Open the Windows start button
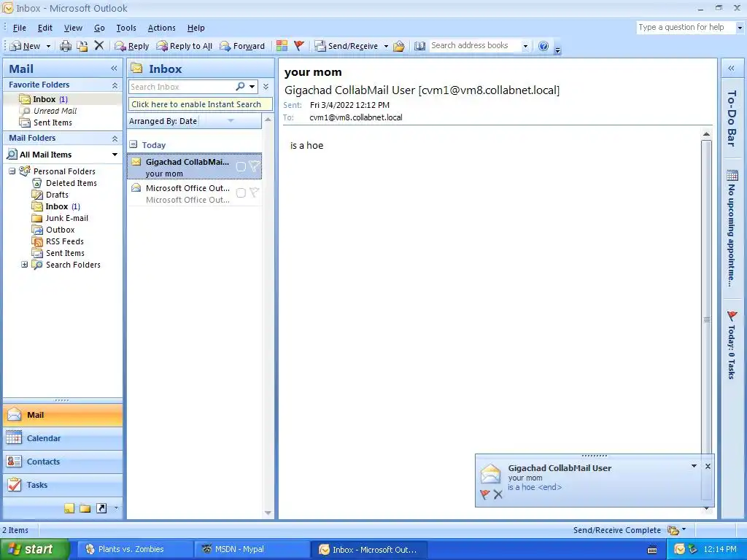The height and width of the screenshot is (560, 747). [x=34, y=549]
